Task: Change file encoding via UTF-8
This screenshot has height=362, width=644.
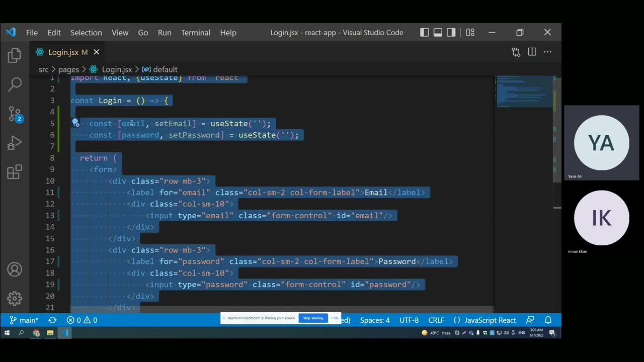Action: tap(409, 320)
